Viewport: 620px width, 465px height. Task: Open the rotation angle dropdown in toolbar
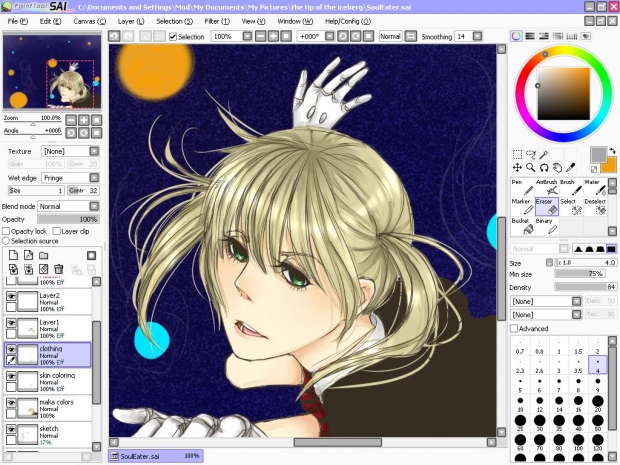(x=329, y=36)
